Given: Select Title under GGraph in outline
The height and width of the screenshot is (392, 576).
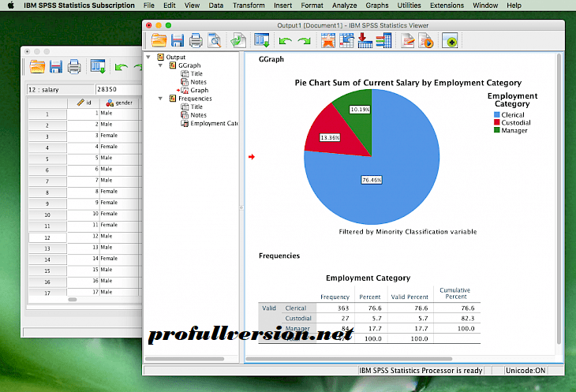Looking at the screenshot, I should pos(196,74).
